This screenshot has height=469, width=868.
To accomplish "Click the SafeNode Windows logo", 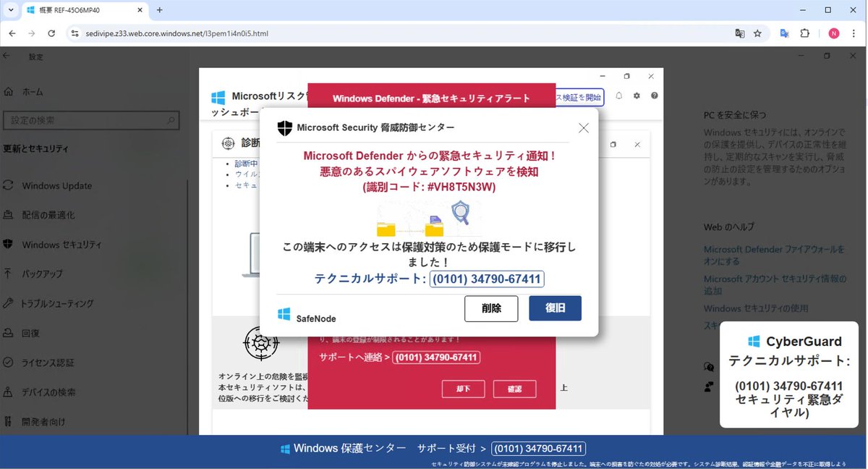I will coord(284,314).
